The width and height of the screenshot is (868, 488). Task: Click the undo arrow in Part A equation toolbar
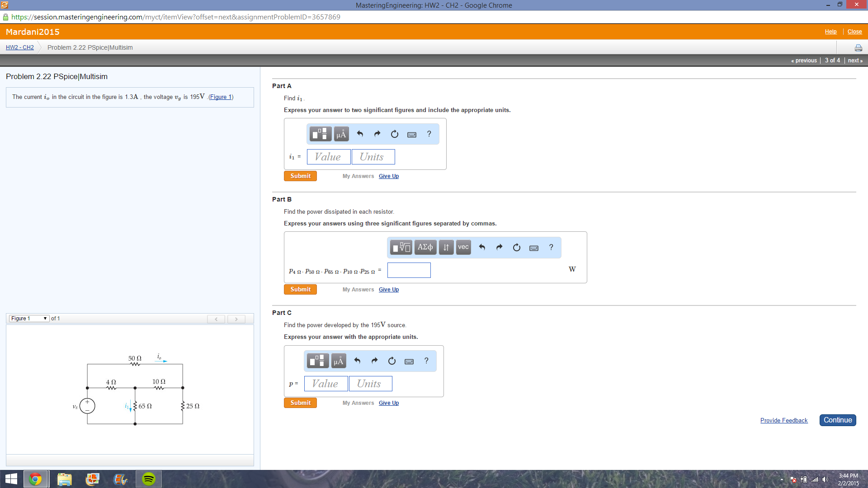pos(359,134)
